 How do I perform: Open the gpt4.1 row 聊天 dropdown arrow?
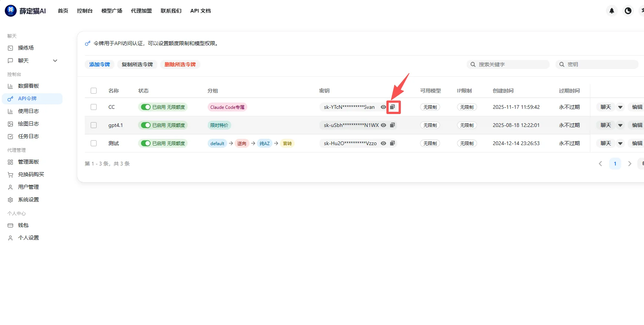[620, 125]
